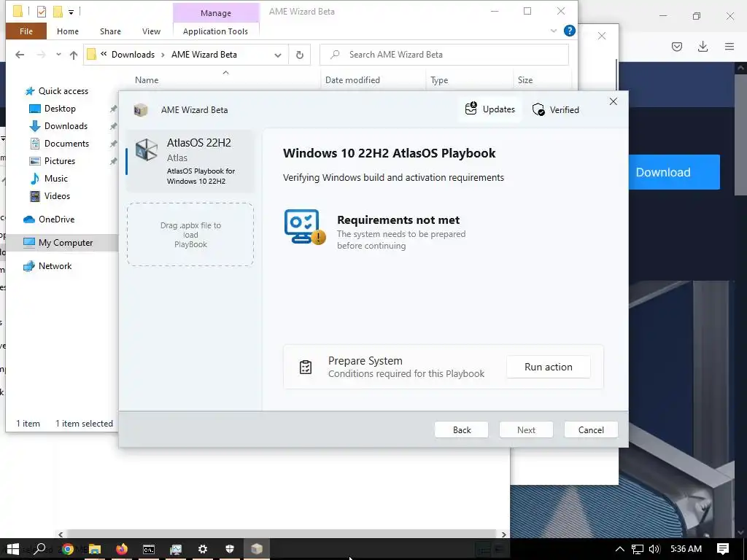Open the File tab in Explorer
The image size is (747, 560).
[26, 31]
